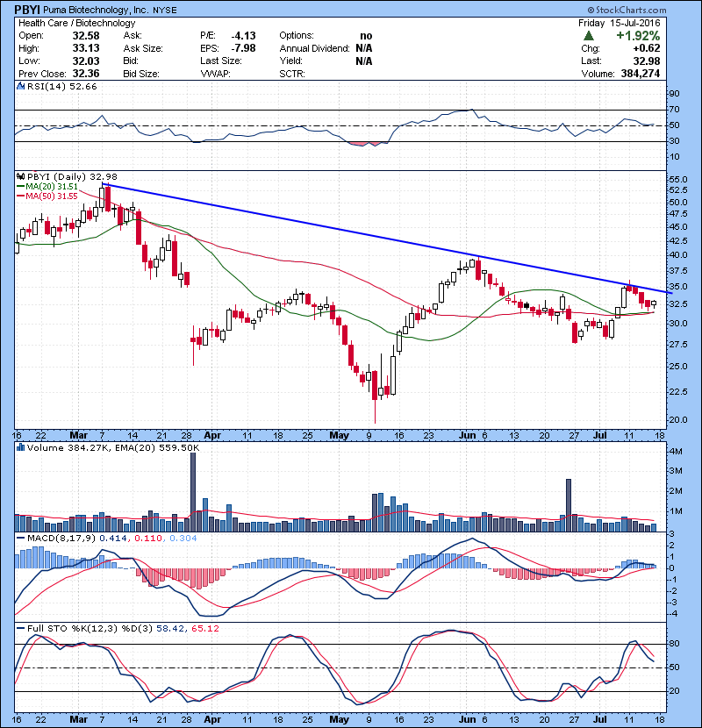Click the PBYI ticker symbol in header
The width and height of the screenshot is (702, 728).
27,10
